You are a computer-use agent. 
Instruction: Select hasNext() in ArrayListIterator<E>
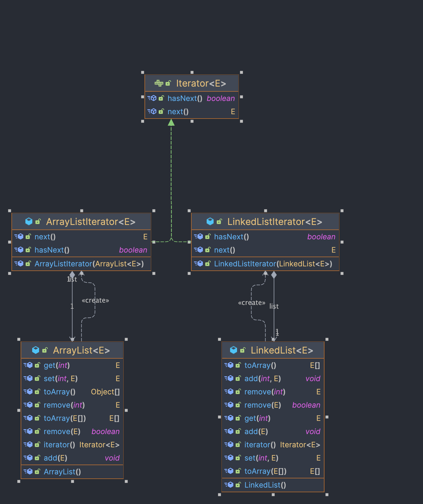click(81, 250)
